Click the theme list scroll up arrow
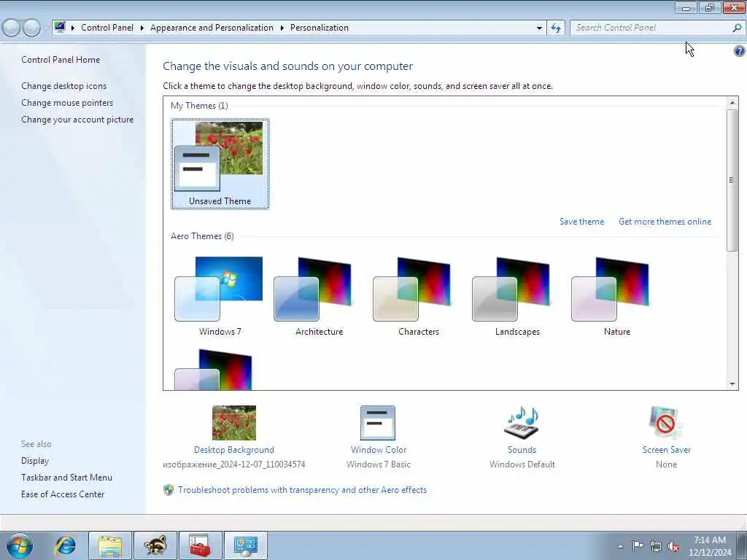The width and height of the screenshot is (747, 560). [732, 102]
